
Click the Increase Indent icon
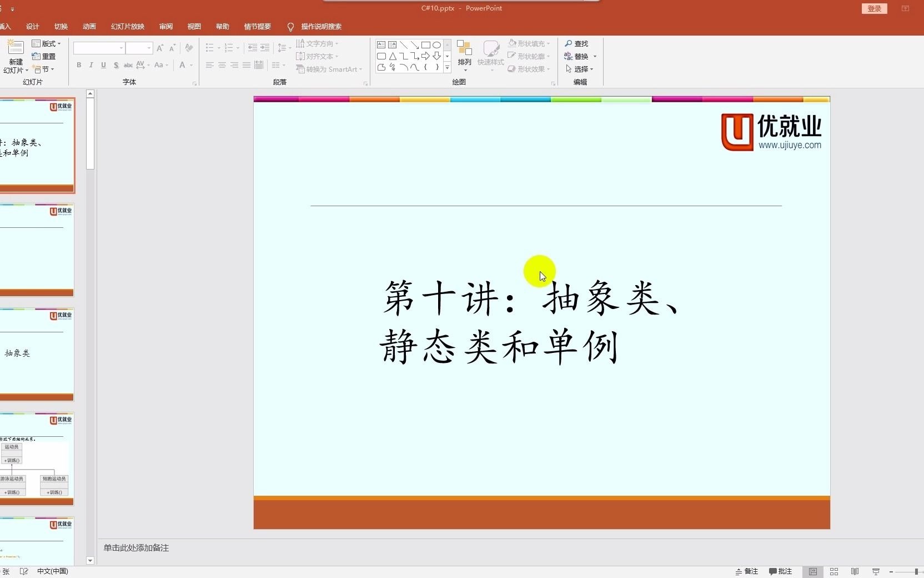pos(265,48)
